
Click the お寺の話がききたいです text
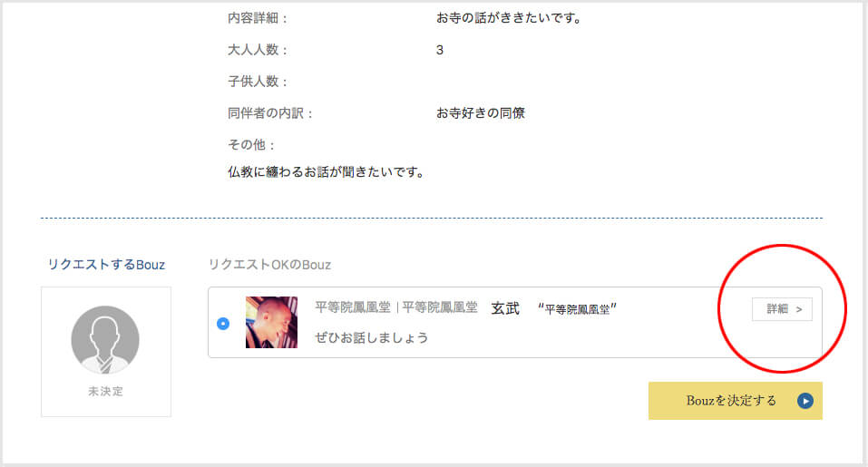point(509,18)
